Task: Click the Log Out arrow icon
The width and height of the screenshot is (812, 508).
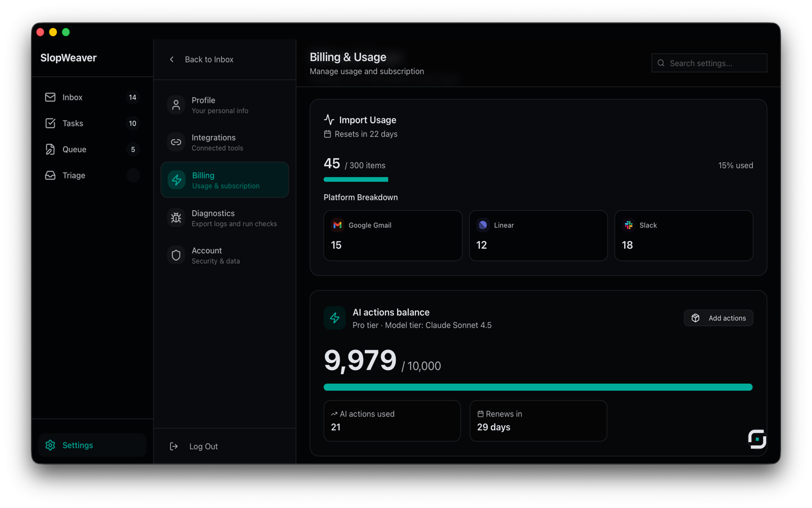Action: point(174,446)
